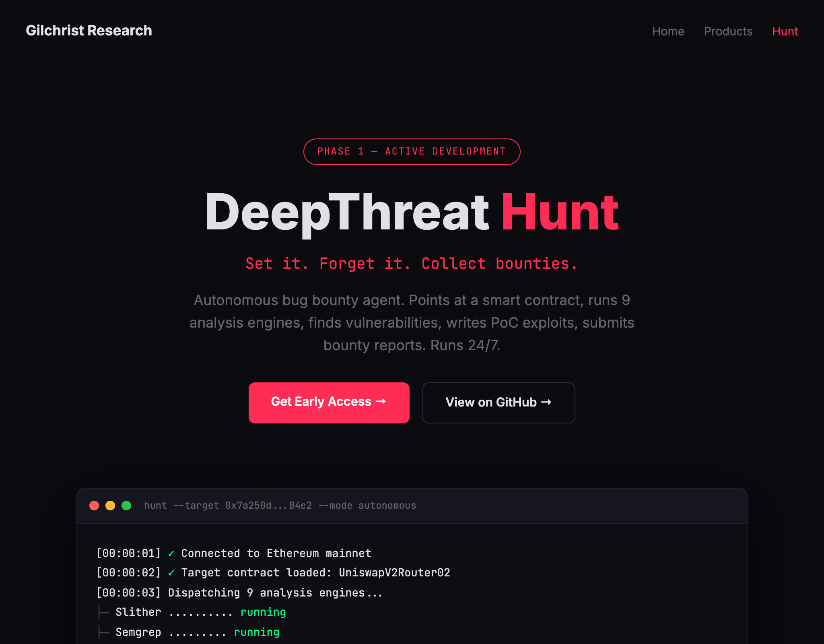
Task: Click the yellow terminal window dot
Action: click(x=110, y=506)
